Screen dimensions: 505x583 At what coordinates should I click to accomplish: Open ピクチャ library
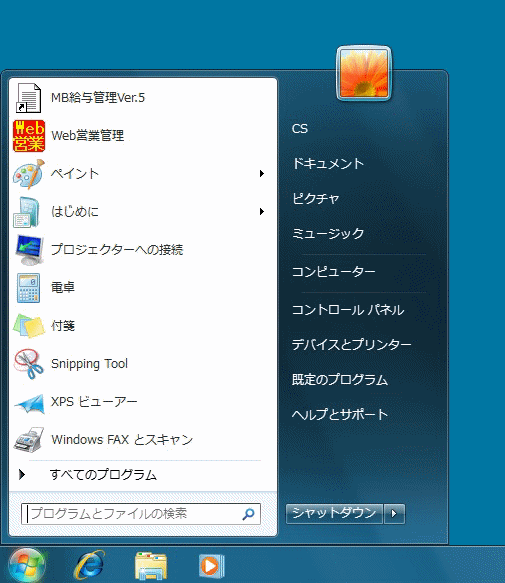315,199
